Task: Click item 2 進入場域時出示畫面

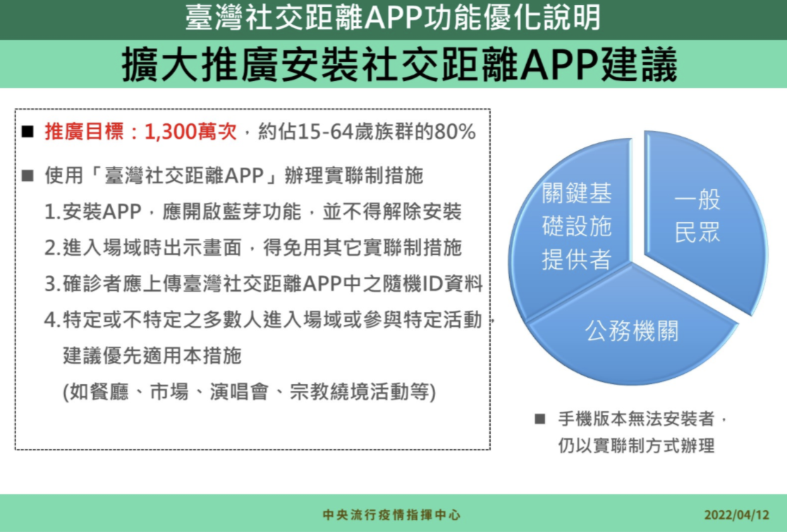Action: [x=253, y=248]
